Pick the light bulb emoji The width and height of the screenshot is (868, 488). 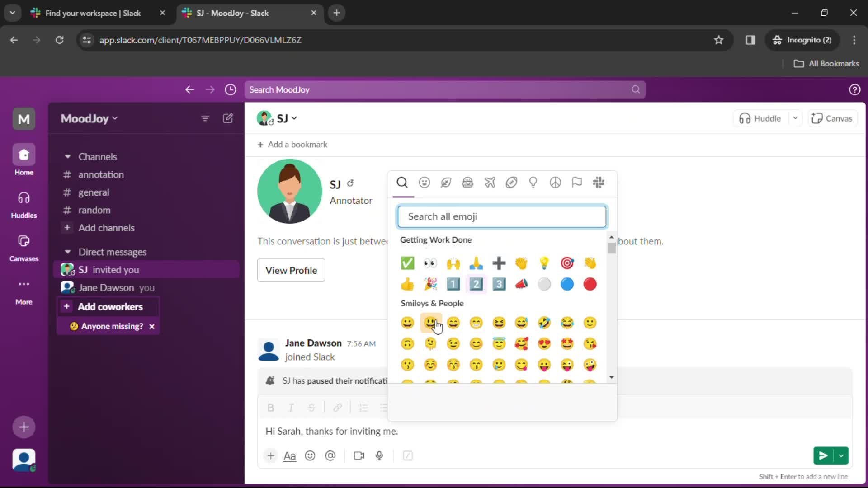[544, 263]
